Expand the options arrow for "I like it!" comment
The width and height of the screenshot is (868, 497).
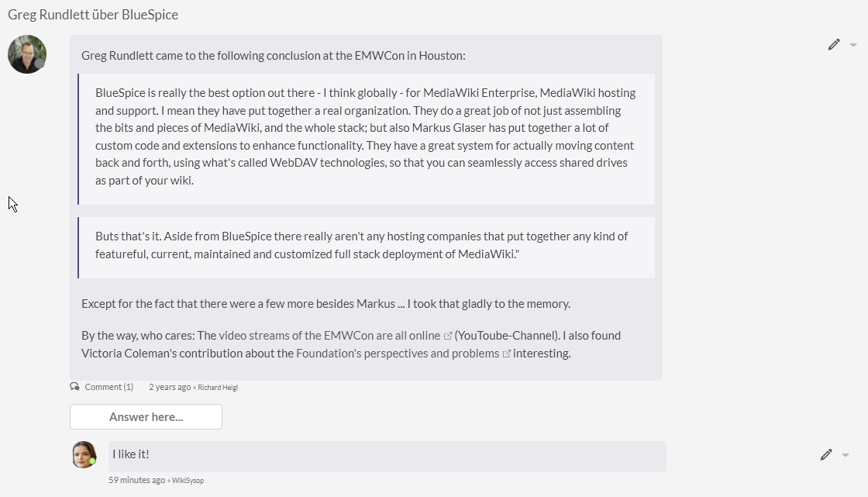click(846, 455)
